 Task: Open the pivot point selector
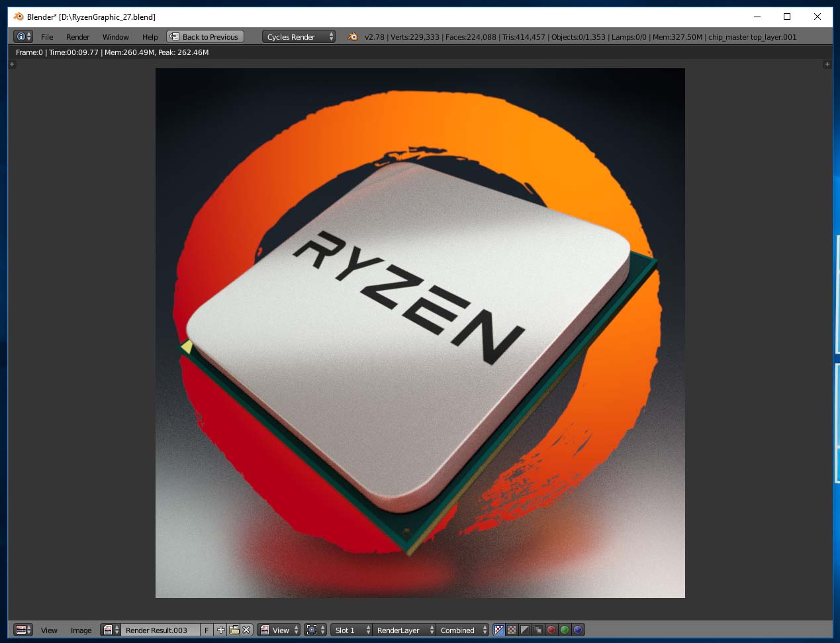(x=316, y=630)
